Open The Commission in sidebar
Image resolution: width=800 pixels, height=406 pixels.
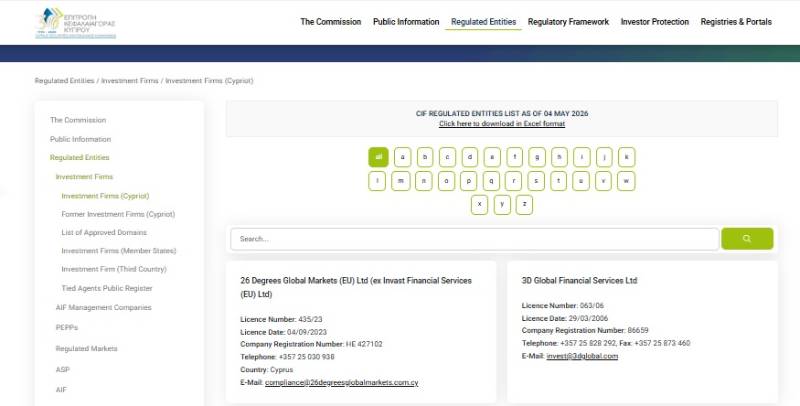tap(78, 120)
